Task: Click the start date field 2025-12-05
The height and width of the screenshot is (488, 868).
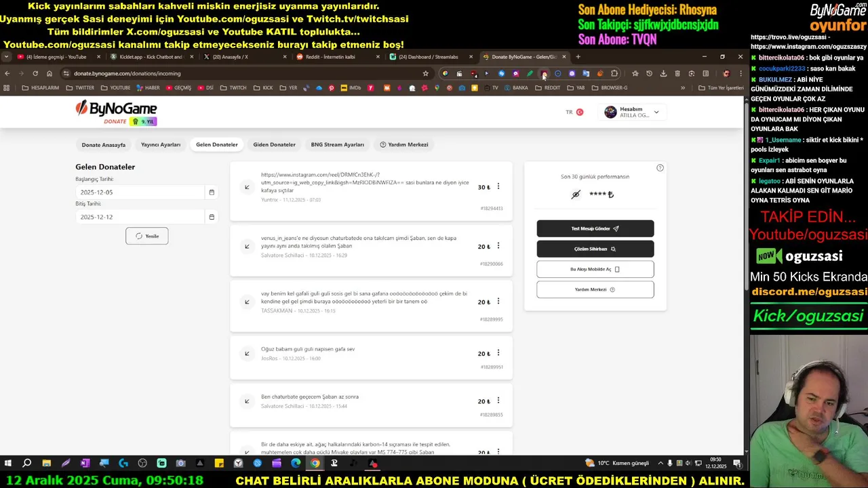Action: tap(140, 192)
